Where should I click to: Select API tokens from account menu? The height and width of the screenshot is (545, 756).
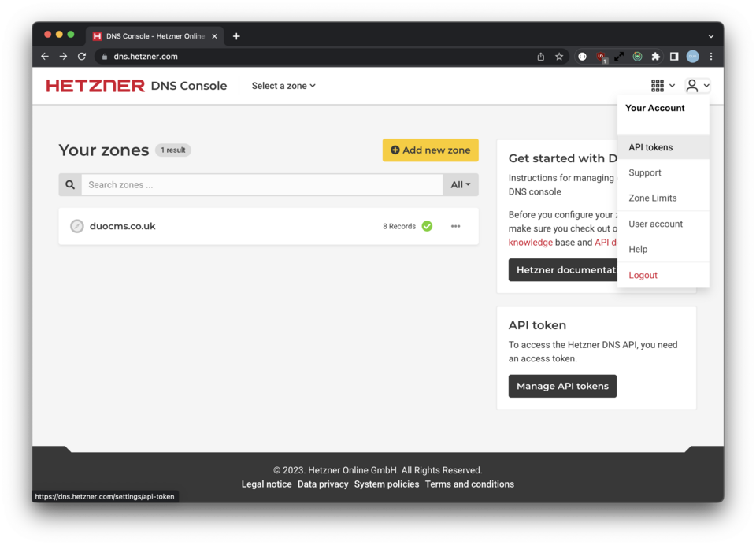[x=663, y=147]
